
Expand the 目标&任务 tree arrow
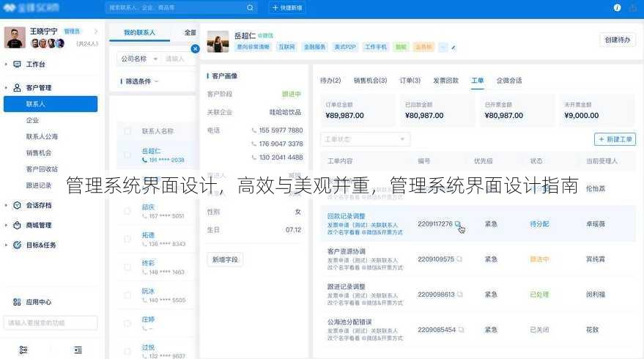[6, 245]
